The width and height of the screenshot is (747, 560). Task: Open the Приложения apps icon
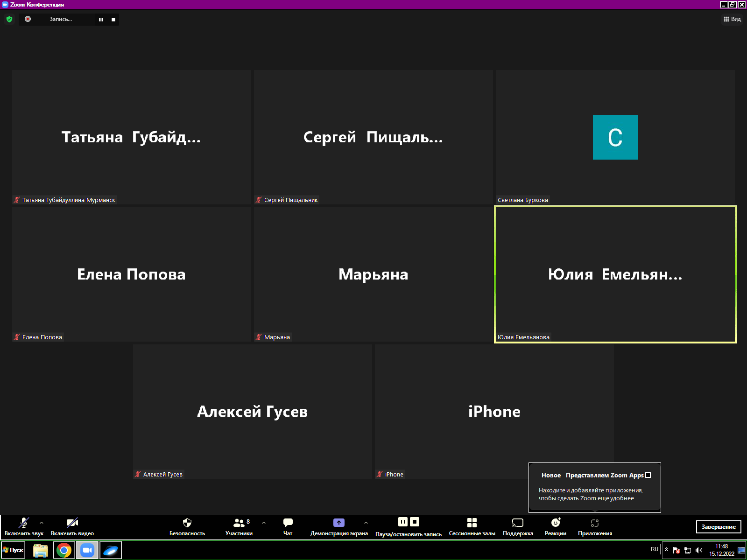coord(594,526)
